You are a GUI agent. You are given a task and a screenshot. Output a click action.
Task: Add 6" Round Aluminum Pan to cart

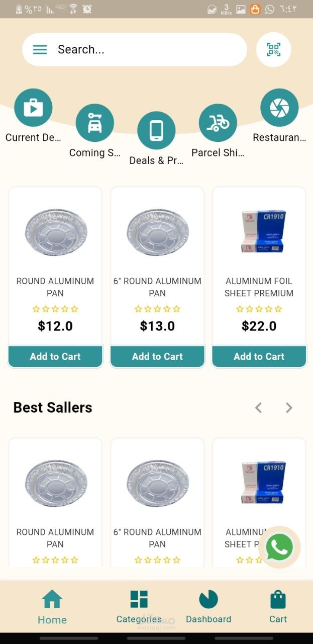click(x=157, y=356)
